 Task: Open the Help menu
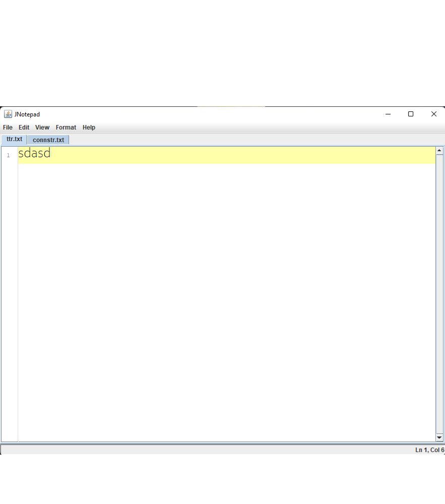[89, 128]
